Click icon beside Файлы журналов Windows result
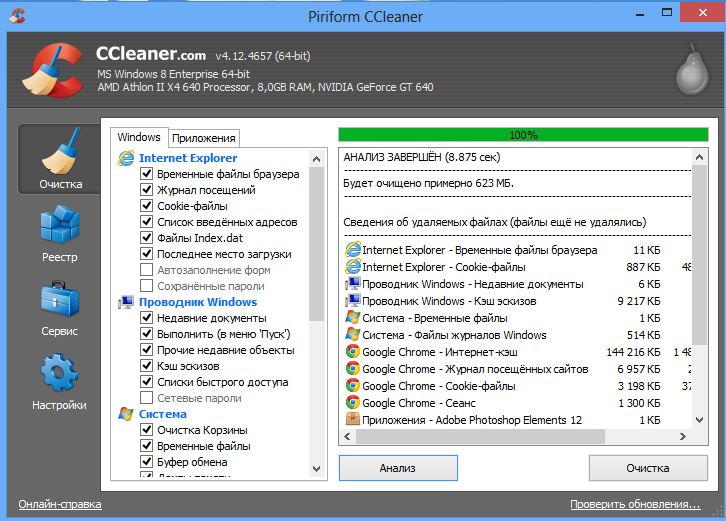The image size is (726, 521). click(x=353, y=335)
